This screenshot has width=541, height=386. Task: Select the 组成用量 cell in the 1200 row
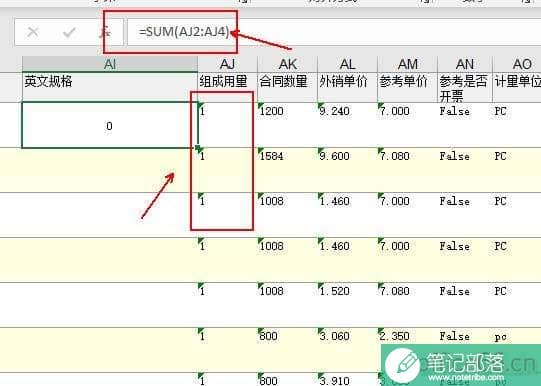click(227, 125)
